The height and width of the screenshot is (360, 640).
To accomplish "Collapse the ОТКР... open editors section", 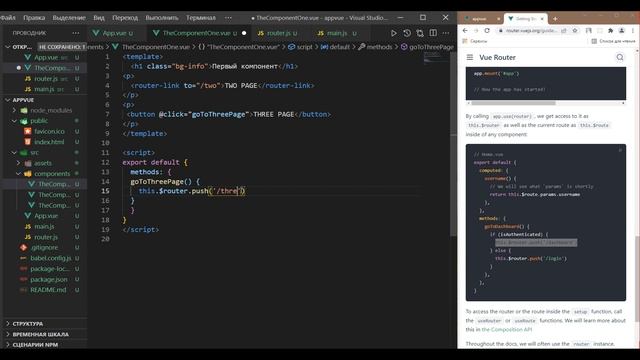I will [8, 47].
